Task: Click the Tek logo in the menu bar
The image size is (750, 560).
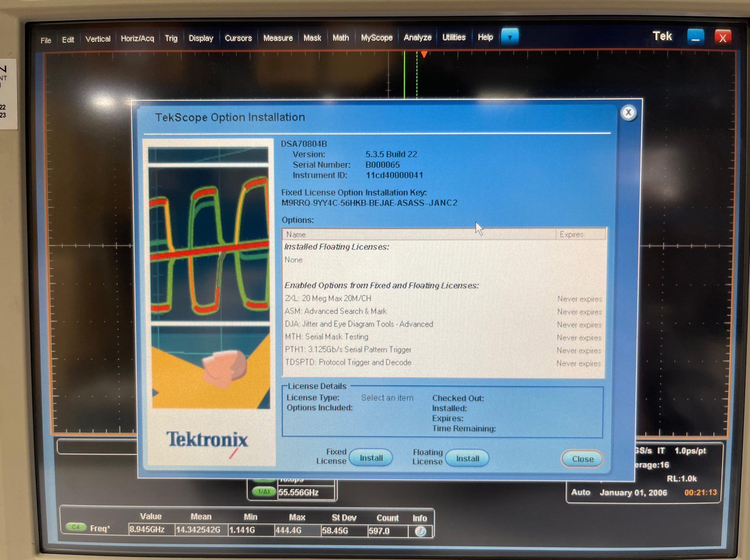Action: (x=662, y=36)
